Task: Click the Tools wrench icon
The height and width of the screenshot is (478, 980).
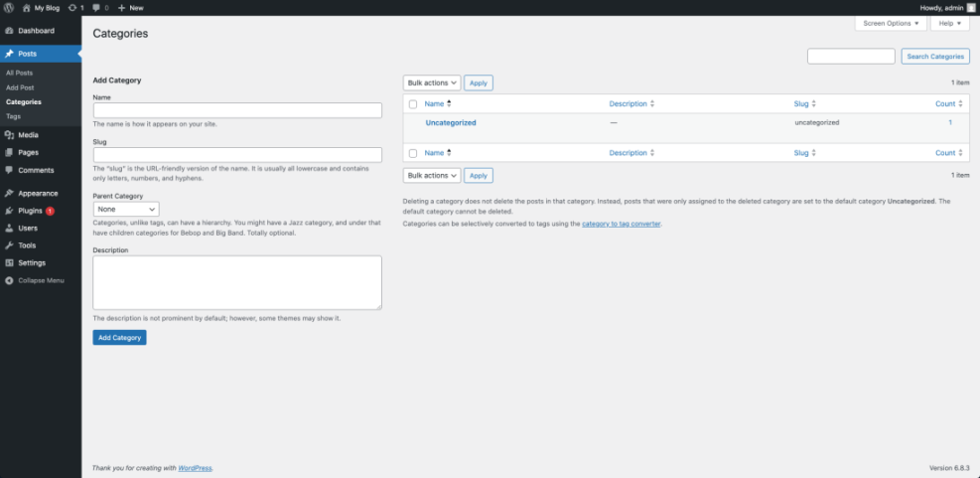Action: pyautogui.click(x=9, y=245)
